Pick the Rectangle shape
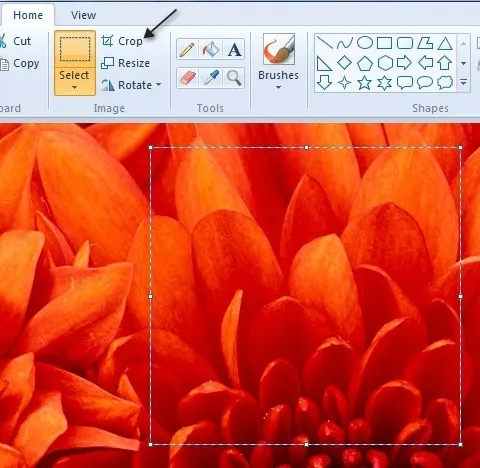The image size is (480, 468). coord(384,43)
